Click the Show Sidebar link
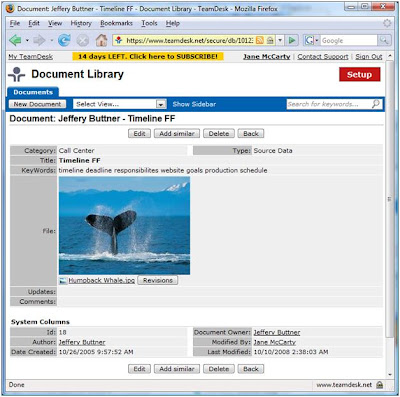Screen dimensions: 400x397 tap(194, 104)
